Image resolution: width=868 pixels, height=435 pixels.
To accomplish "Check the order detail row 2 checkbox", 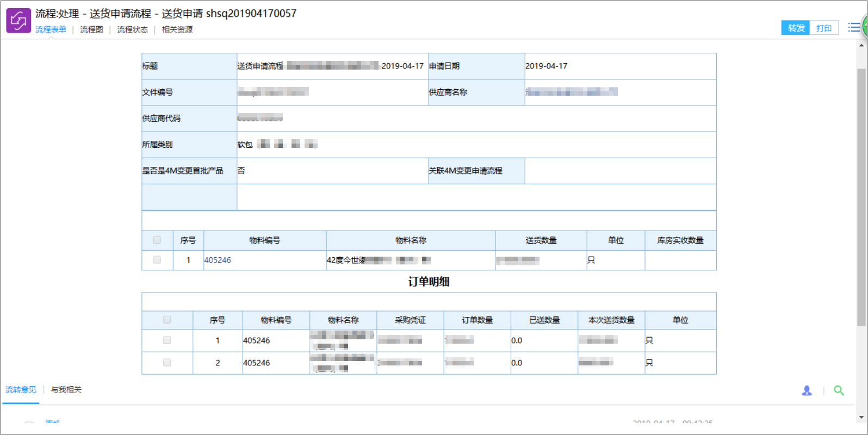I will click(x=167, y=363).
